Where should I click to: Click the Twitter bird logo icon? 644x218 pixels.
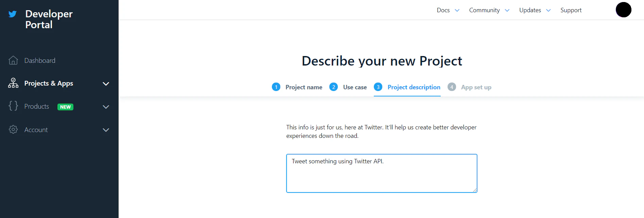pos(13,14)
